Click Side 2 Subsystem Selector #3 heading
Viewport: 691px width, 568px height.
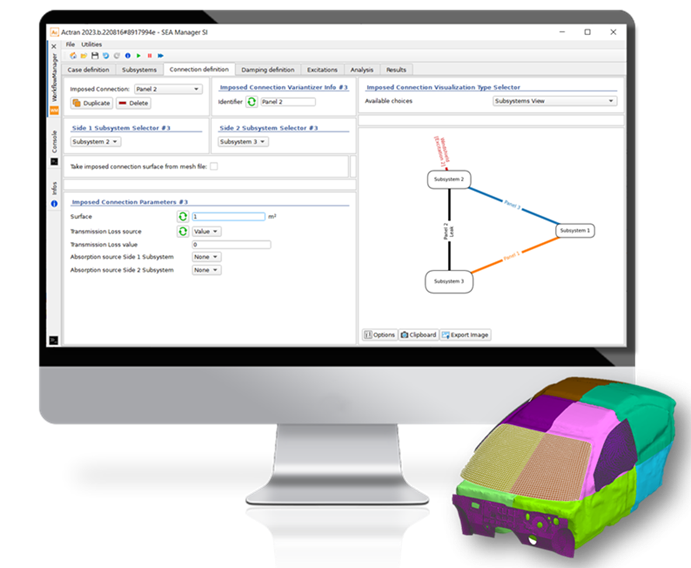pyautogui.click(x=268, y=128)
